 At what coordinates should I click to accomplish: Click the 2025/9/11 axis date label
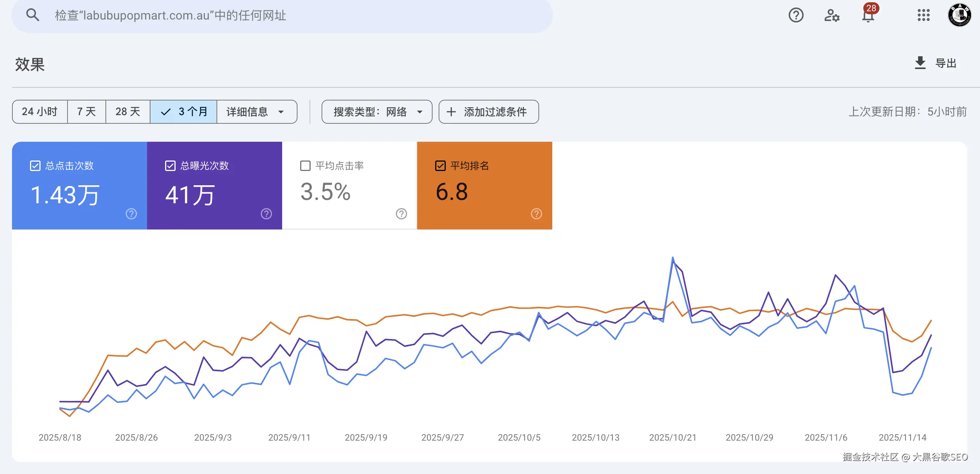tap(290, 438)
